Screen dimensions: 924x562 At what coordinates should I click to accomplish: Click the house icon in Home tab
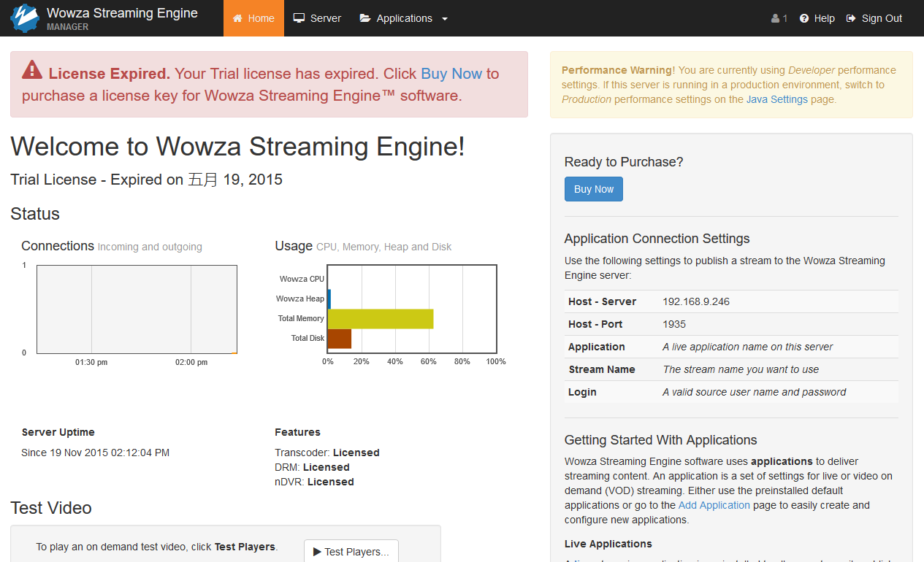click(x=237, y=18)
